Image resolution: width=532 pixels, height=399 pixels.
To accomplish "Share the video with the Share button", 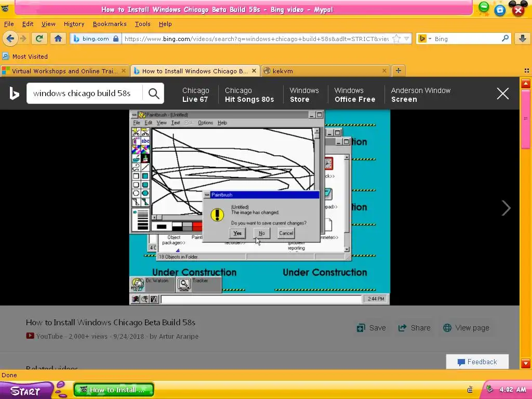I will point(414,328).
